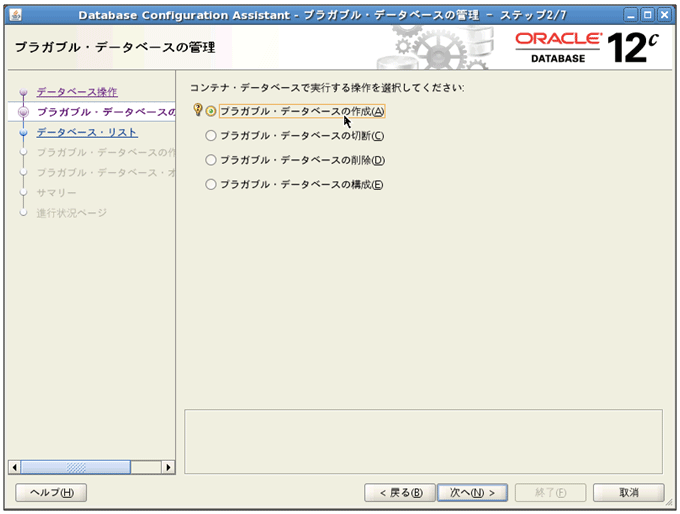This screenshot has width=680, height=514.
Task: Click the ヘルプ(H) button
Action: tap(51, 492)
